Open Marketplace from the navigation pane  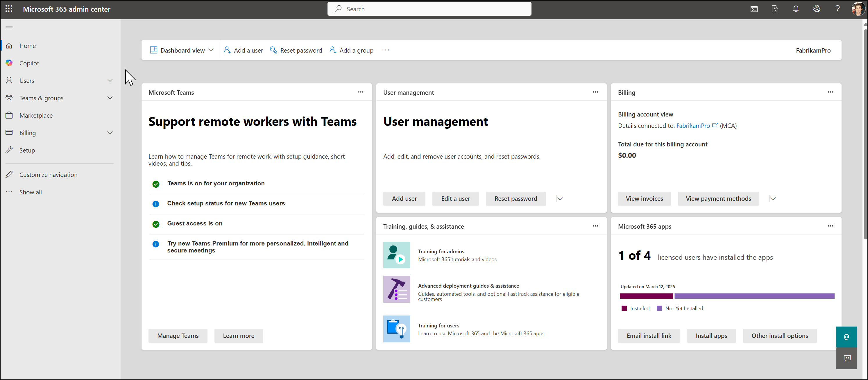click(36, 115)
